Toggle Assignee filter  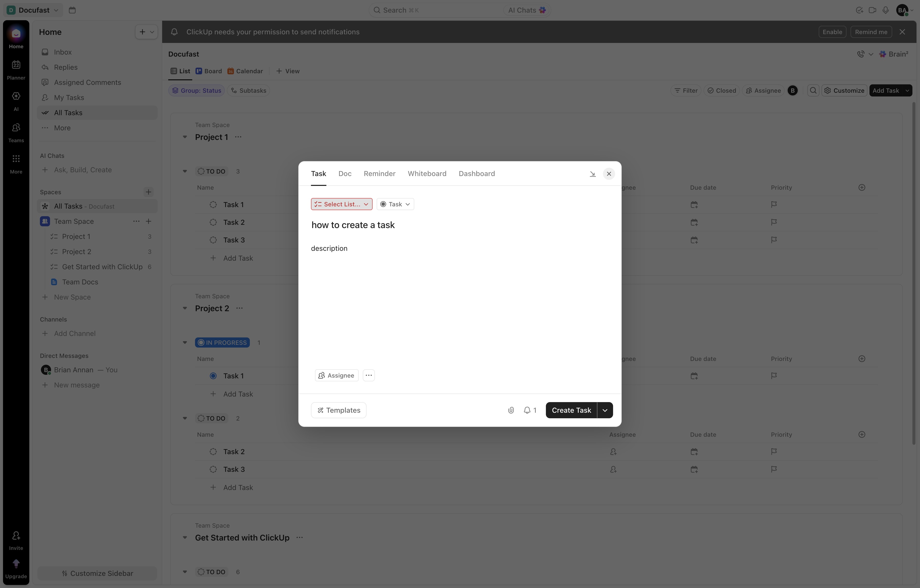point(763,91)
